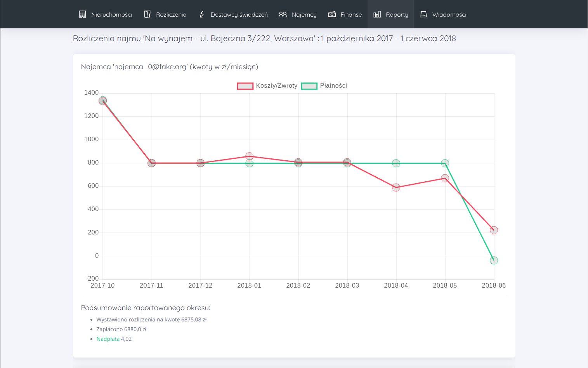The width and height of the screenshot is (588, 368).
Task: Click the 2018-03 axis label
Action: click(347, 286)
